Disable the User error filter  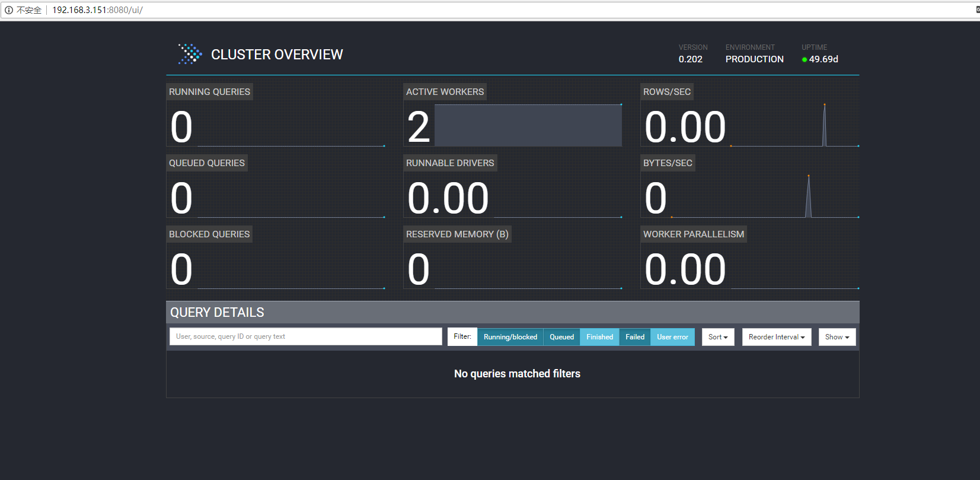coord(672,337)
